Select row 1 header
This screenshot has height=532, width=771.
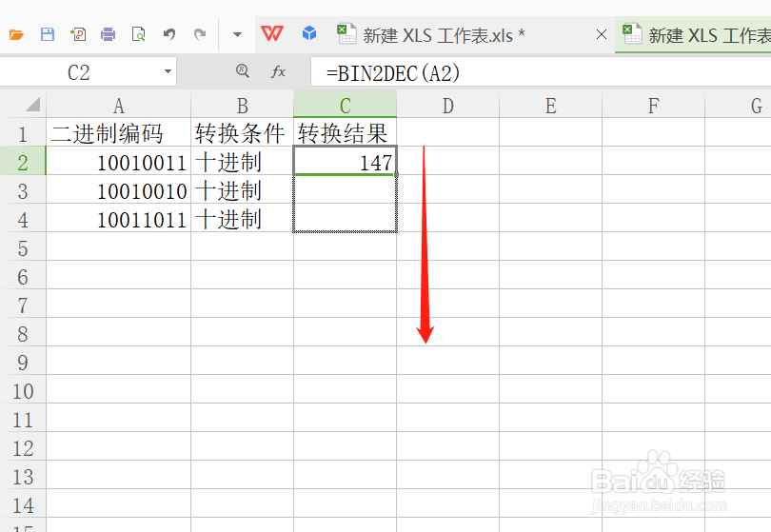coord(23,132)
